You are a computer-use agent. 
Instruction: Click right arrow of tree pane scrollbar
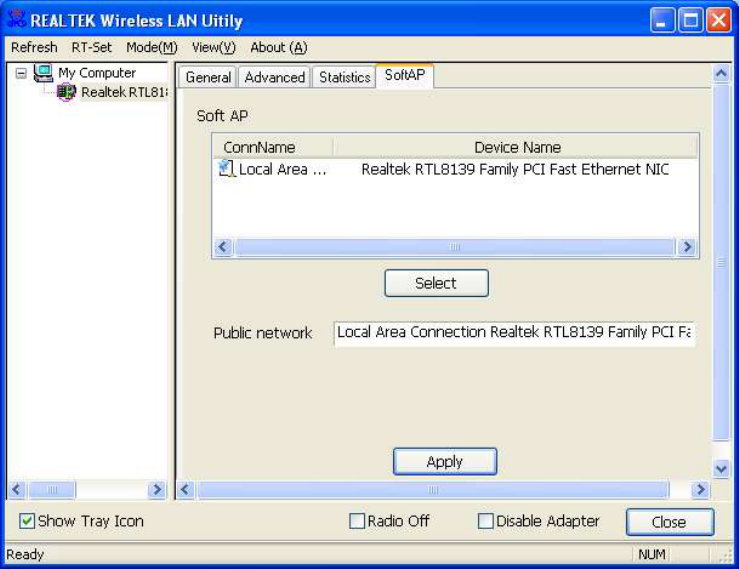(x=156, y=490)
